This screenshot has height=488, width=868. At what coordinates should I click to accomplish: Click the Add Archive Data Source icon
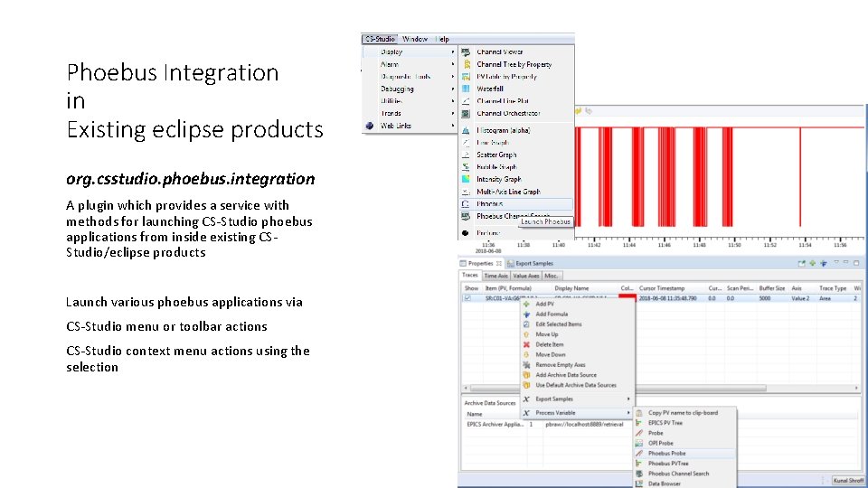coord(526,375)
